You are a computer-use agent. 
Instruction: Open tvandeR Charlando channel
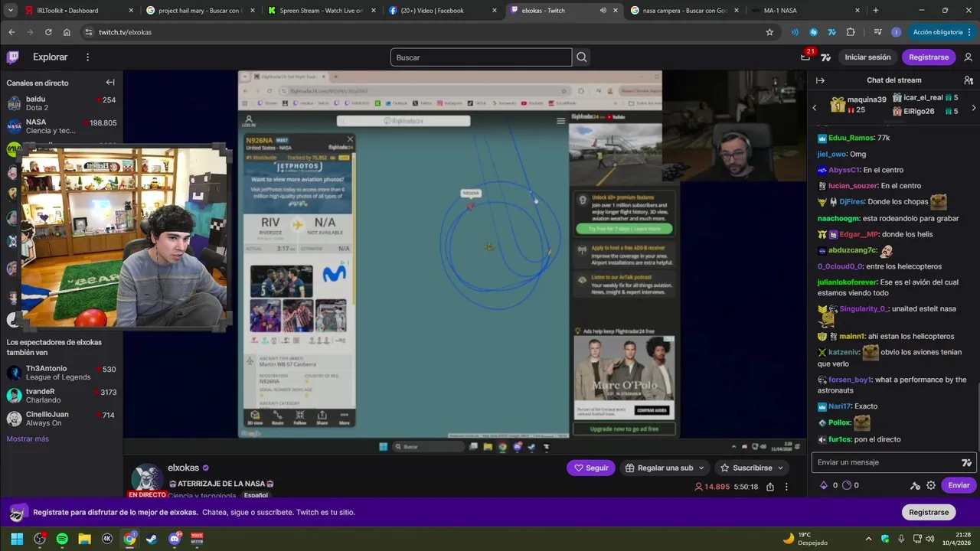coord(61,396)
